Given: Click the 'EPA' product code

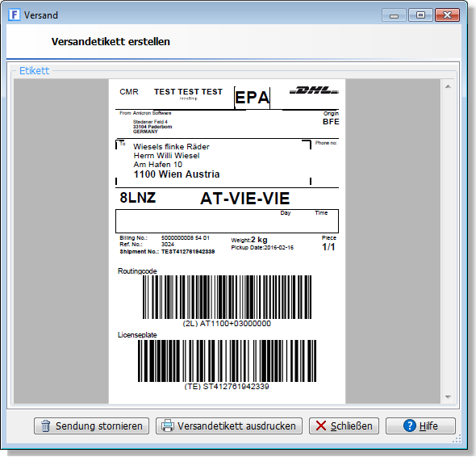Looking at the screenshot, I should tap(252, 98).
